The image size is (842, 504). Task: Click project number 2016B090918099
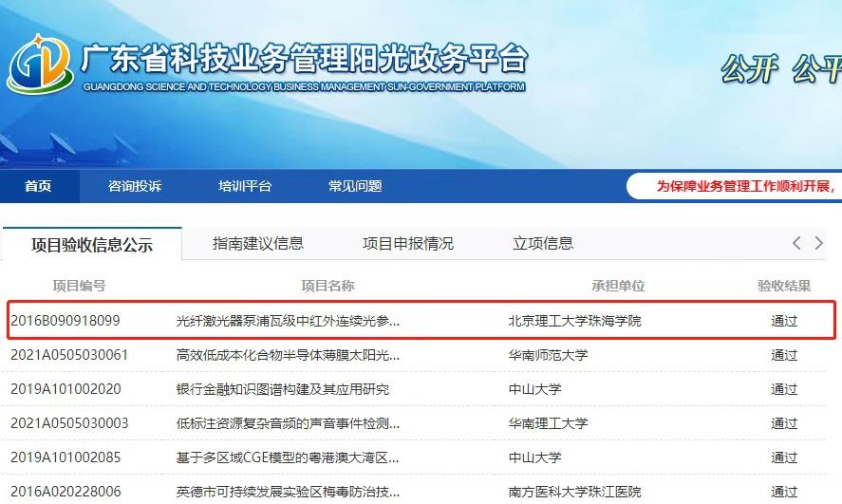tap(65, 321)
